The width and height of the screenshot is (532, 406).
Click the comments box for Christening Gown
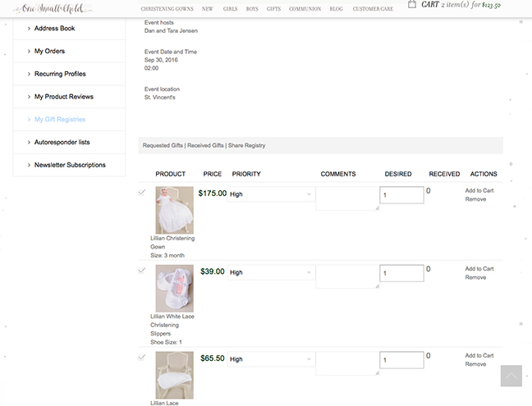coord(346,198)
